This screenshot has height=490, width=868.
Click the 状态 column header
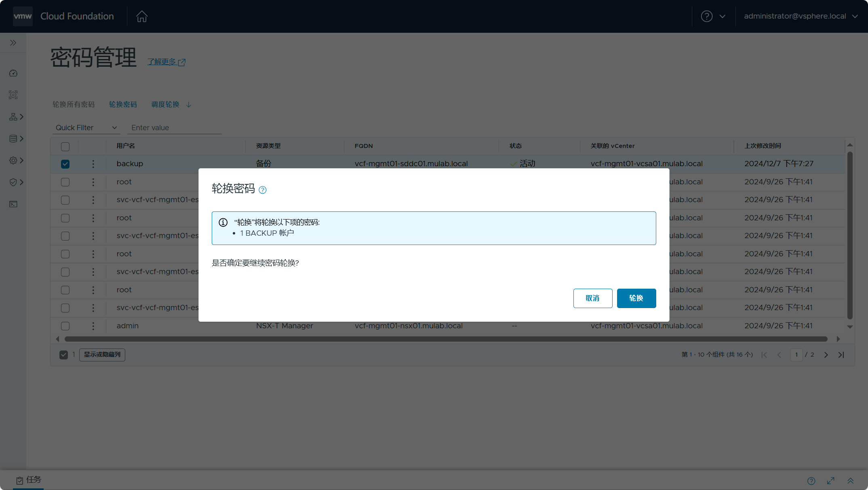[x=516, y=146]
